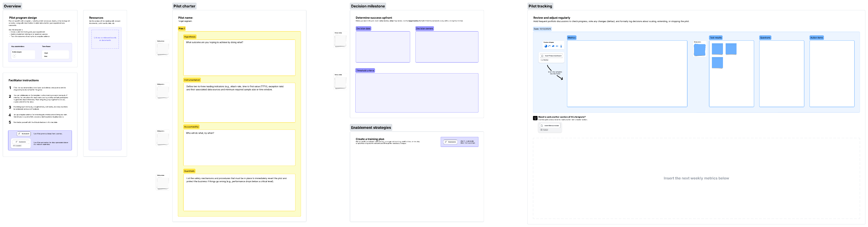Screen dimensions: 868x227
Task: Select the Pilot tracking frame title
Action: [x=540, y=6]
